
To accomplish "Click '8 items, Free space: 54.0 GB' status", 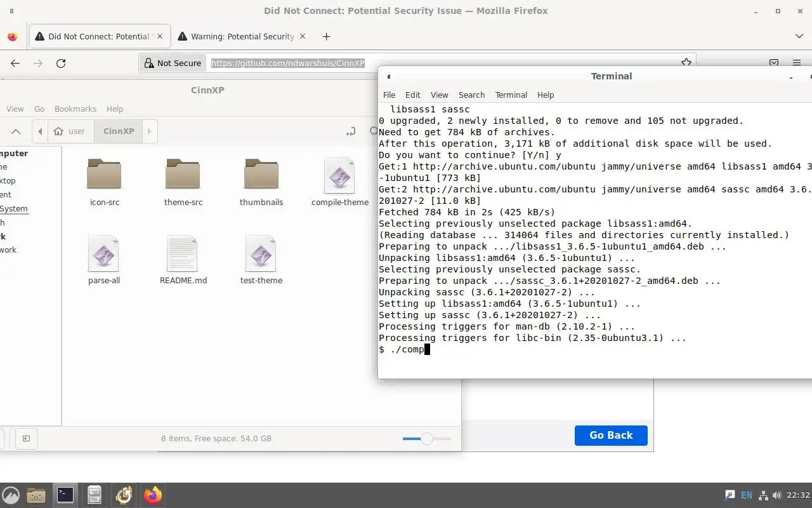I will click(216, 439).
